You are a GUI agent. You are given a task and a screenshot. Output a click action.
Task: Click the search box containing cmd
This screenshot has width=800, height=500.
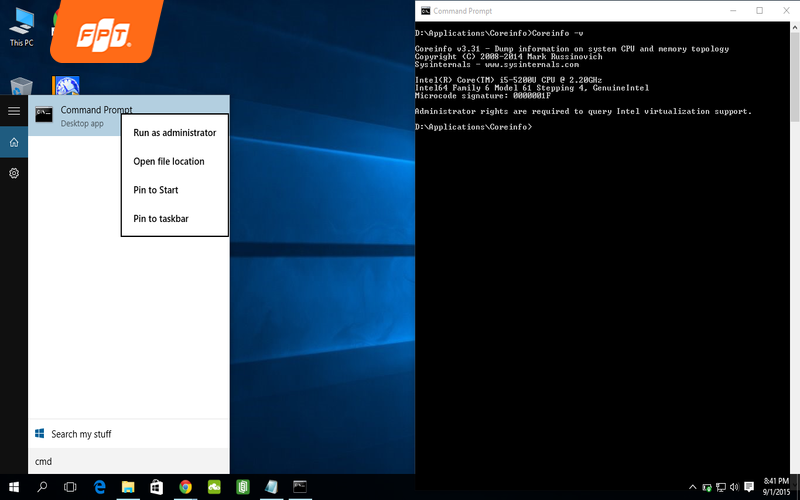pyautogui.click(x=129, y=461)
